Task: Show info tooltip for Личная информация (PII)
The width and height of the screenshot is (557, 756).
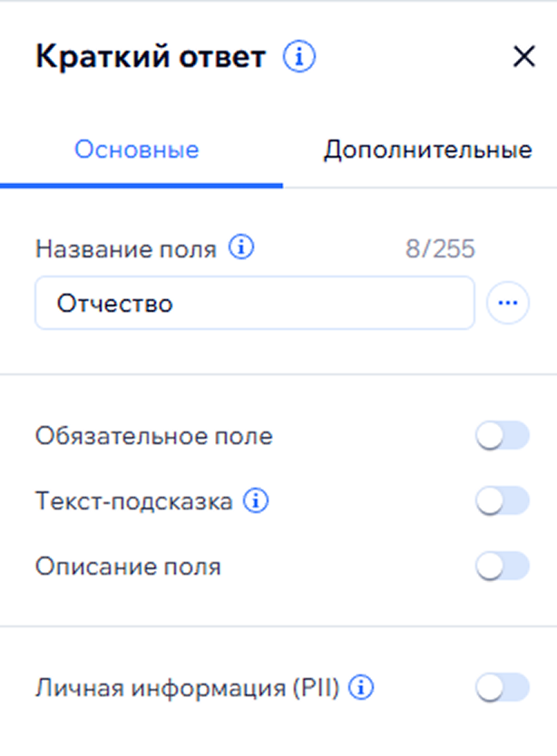Action: tap(362, 689)
